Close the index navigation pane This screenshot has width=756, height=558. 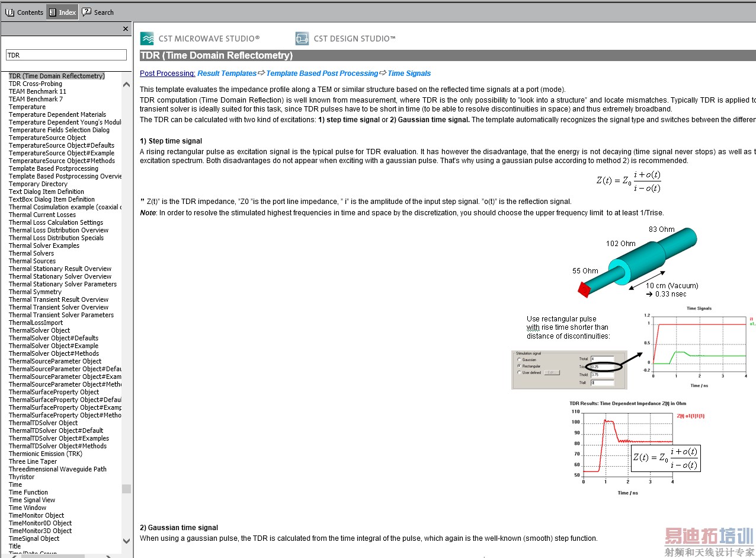[x=125, y=28]
